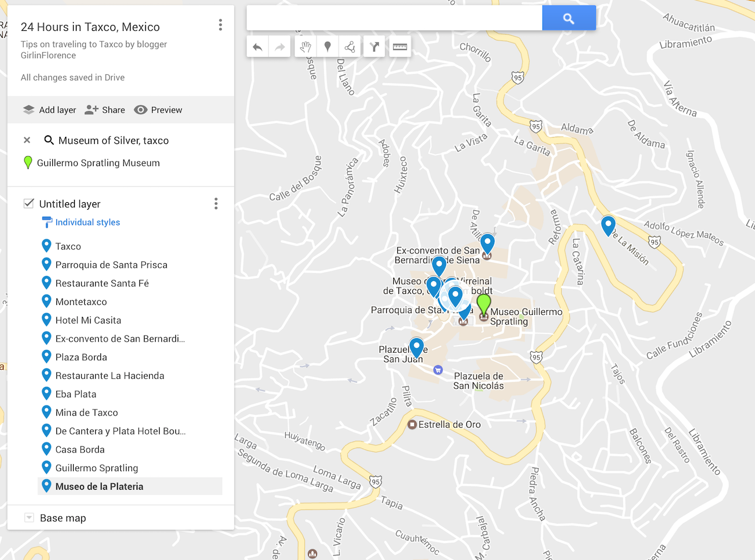Open the map title options menu
This screenshot has height=560, width=755.
tap(220, 24)
